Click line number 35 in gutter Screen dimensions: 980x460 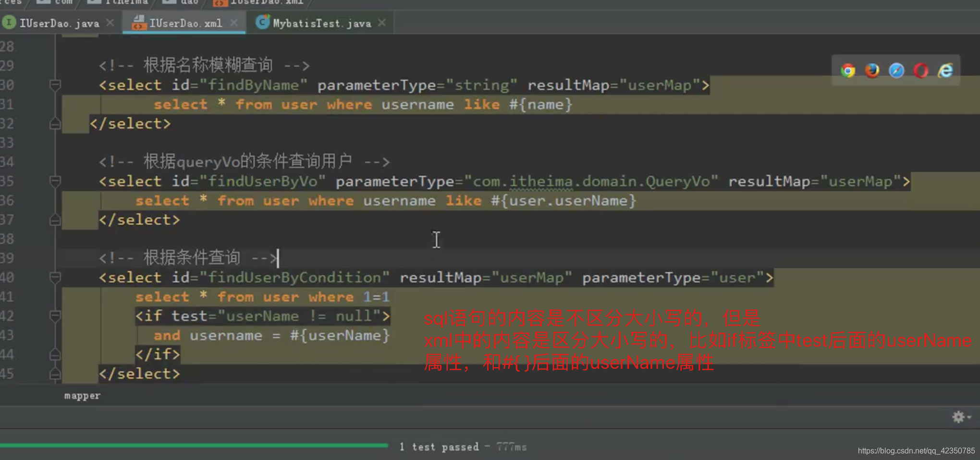point(7,182)
